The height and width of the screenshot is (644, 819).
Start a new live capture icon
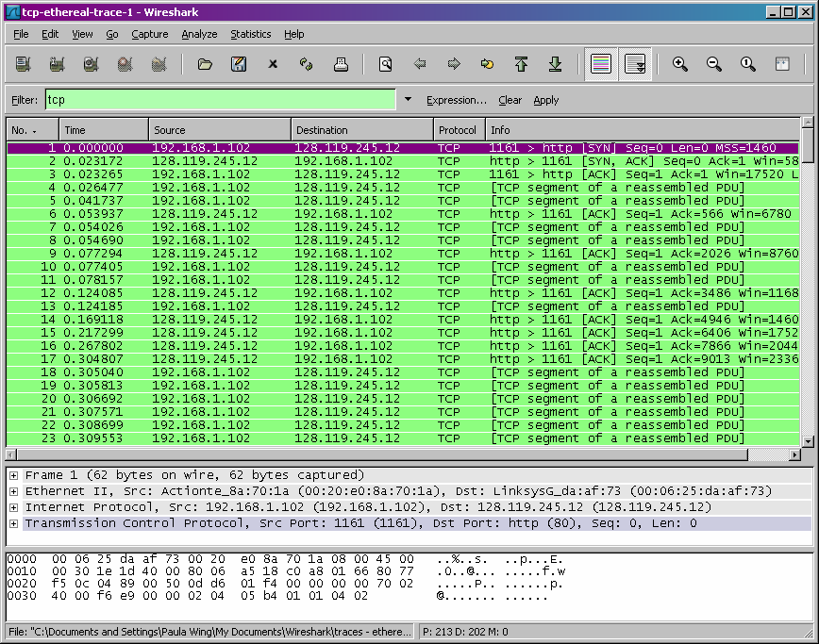point(91,64)
